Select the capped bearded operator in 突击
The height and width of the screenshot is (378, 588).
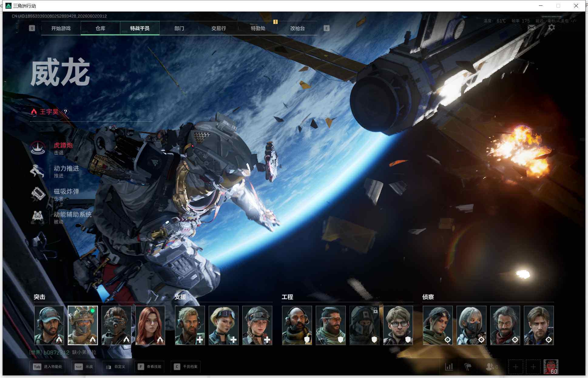click(x=49, y=325)
